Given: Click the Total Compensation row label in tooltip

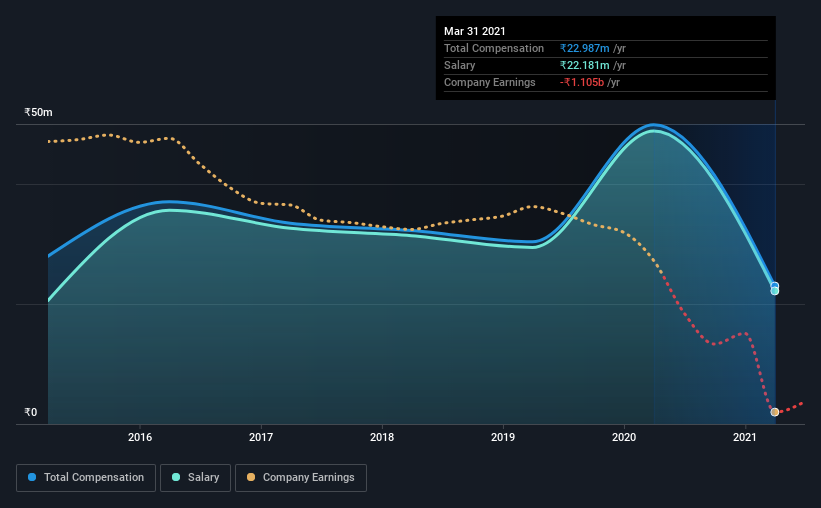Looking at the screenshot, I should [x=494, y=48].
